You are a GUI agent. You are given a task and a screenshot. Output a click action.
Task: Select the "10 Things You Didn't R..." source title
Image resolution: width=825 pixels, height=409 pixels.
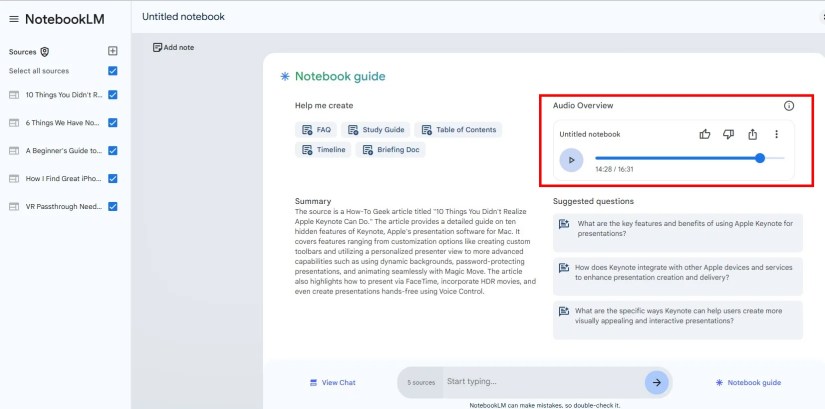64,95
